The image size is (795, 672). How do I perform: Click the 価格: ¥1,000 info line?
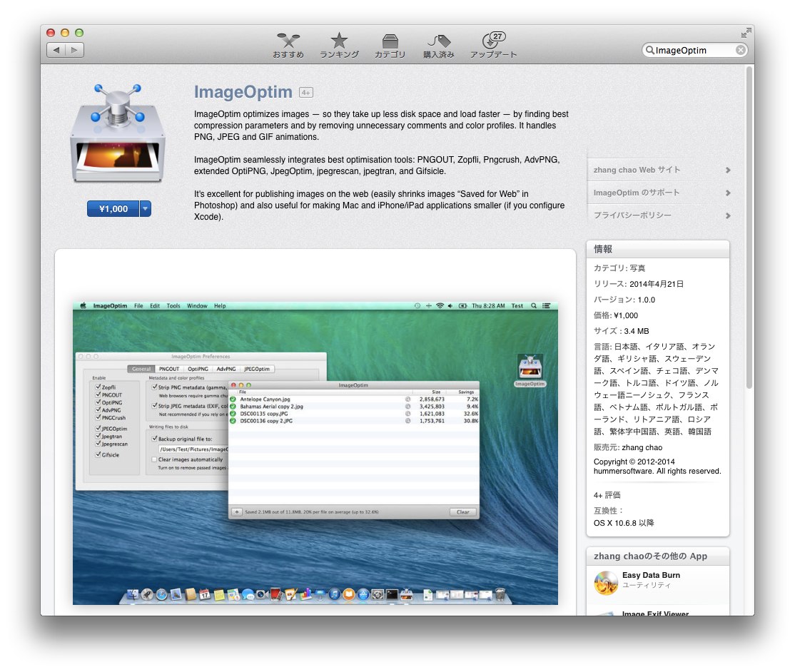click(615, 315)
